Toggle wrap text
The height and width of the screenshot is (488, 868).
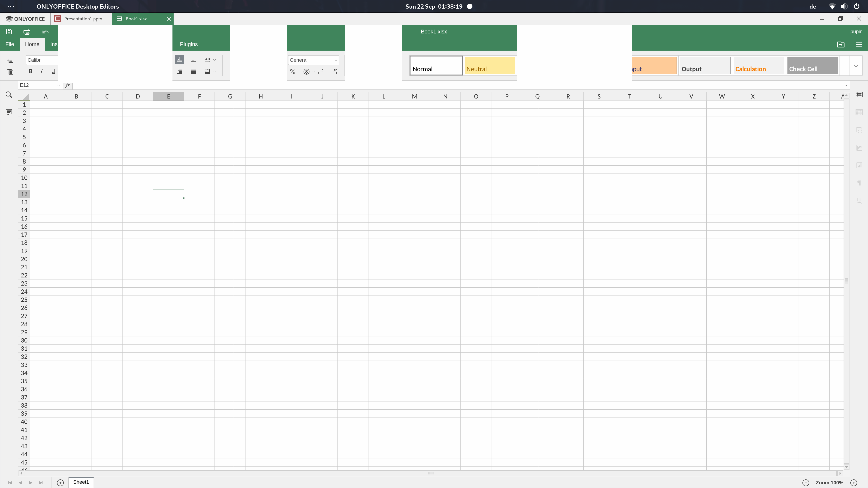(x=193, y=60)
